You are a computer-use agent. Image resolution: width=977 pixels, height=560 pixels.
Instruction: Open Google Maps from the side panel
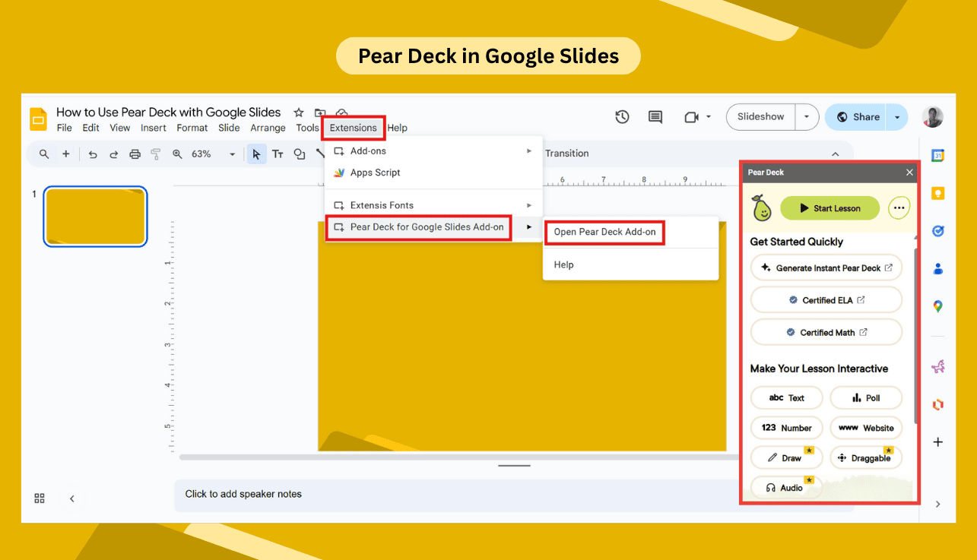pos(937,306)
